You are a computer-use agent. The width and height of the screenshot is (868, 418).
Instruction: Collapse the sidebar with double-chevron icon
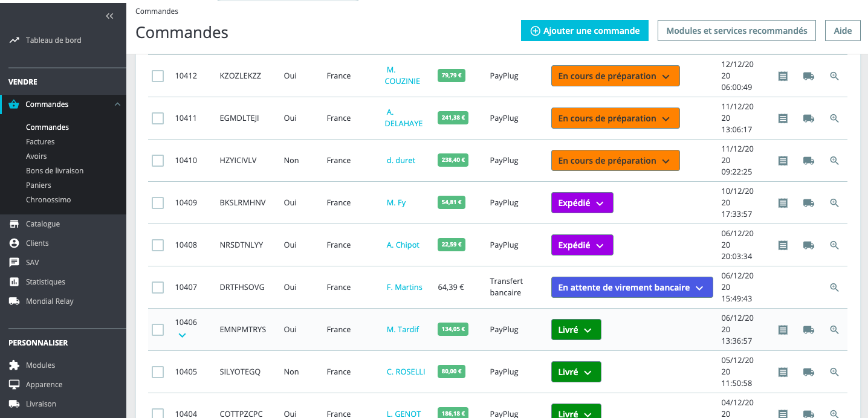coord(109,16)
